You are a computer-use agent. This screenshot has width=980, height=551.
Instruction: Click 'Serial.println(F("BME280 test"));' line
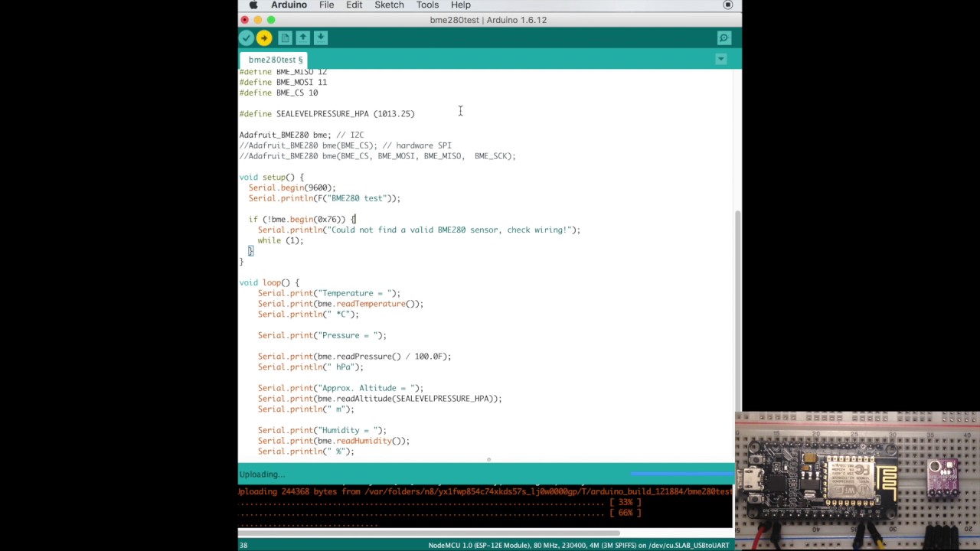tap(324, 198)
